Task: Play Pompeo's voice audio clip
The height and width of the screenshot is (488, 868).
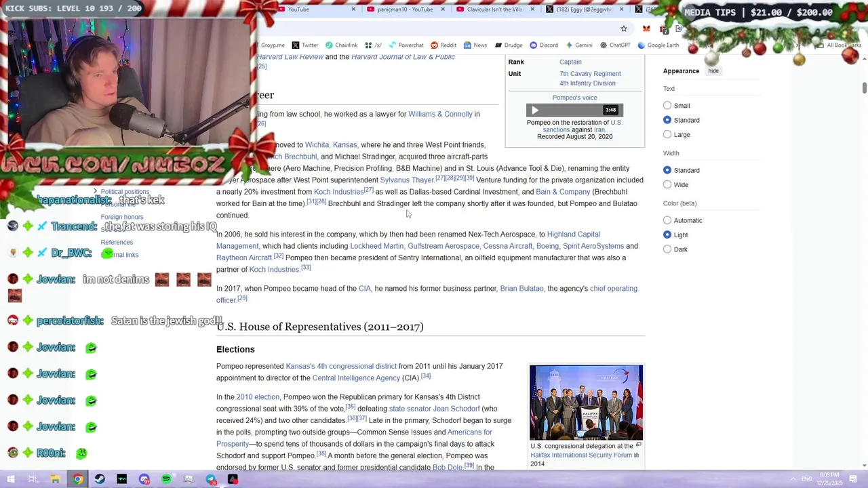Action: (534, 110)
